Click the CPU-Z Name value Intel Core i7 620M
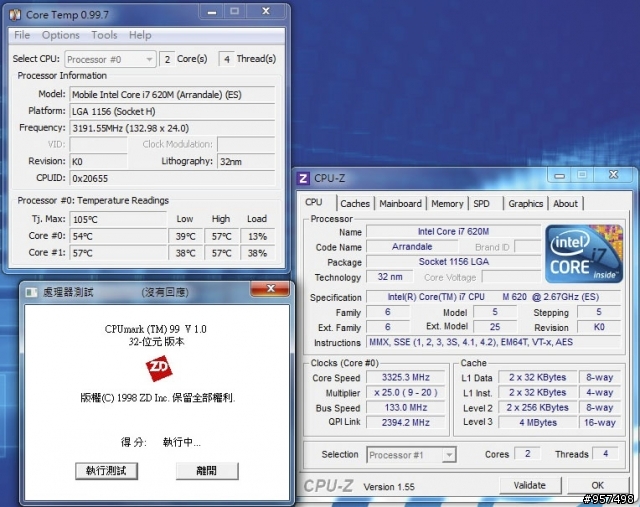The width and height of the screenshot is (640, 507). 453,231
